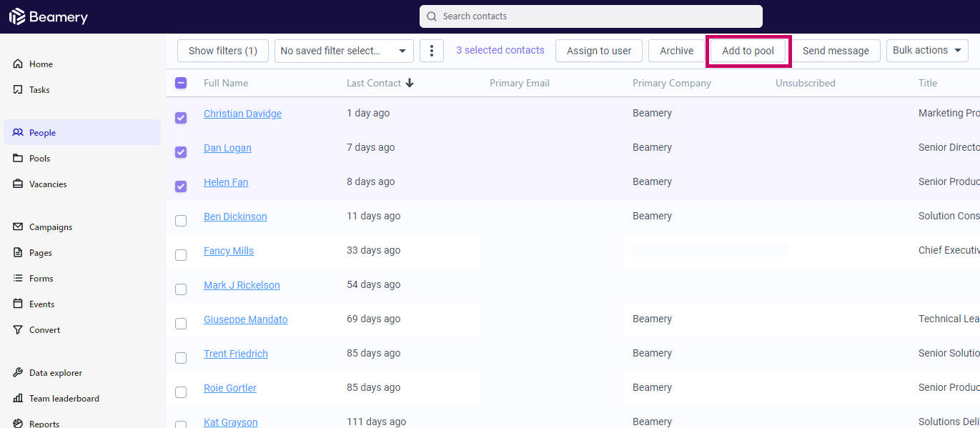Click the Tasks icon in sidebar

[x=18, y=89]
